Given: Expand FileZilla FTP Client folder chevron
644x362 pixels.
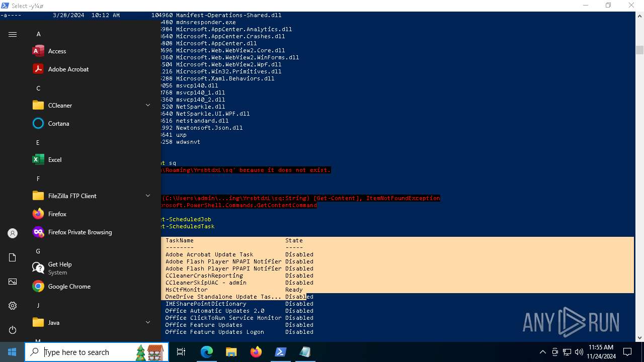Looking at the screenshot, I should (x=148, y=196).
